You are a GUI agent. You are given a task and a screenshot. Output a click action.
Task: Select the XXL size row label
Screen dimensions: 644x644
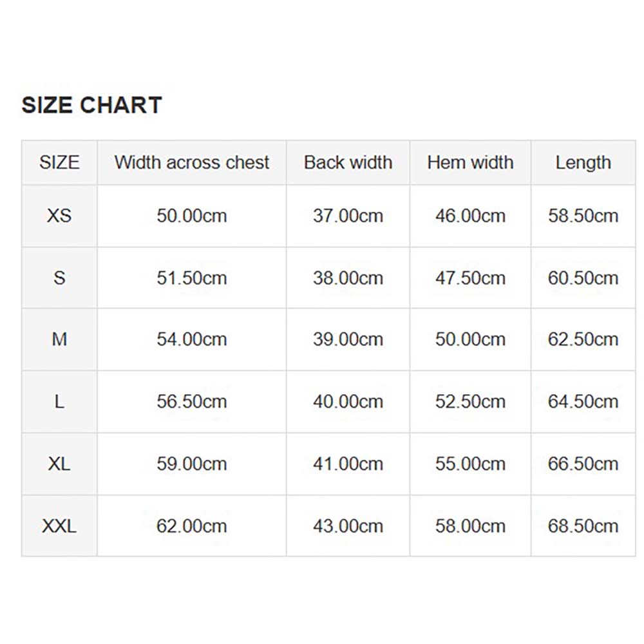[x=59, y=526]
